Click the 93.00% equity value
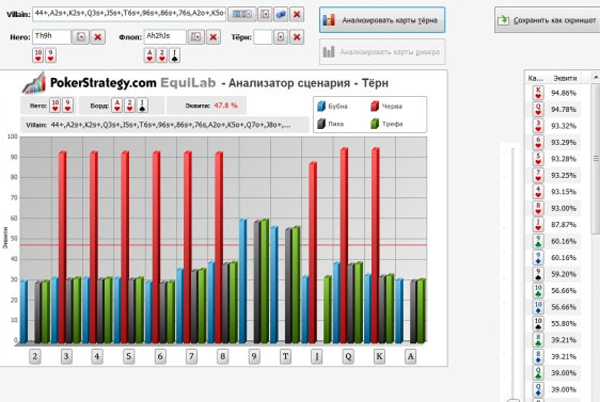This screenshot has height=402, width=600. tap(563, 208)
